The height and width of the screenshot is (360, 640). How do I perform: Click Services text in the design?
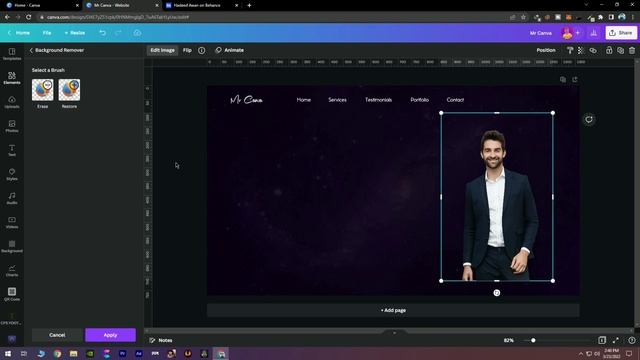click(x=337, y=100)
